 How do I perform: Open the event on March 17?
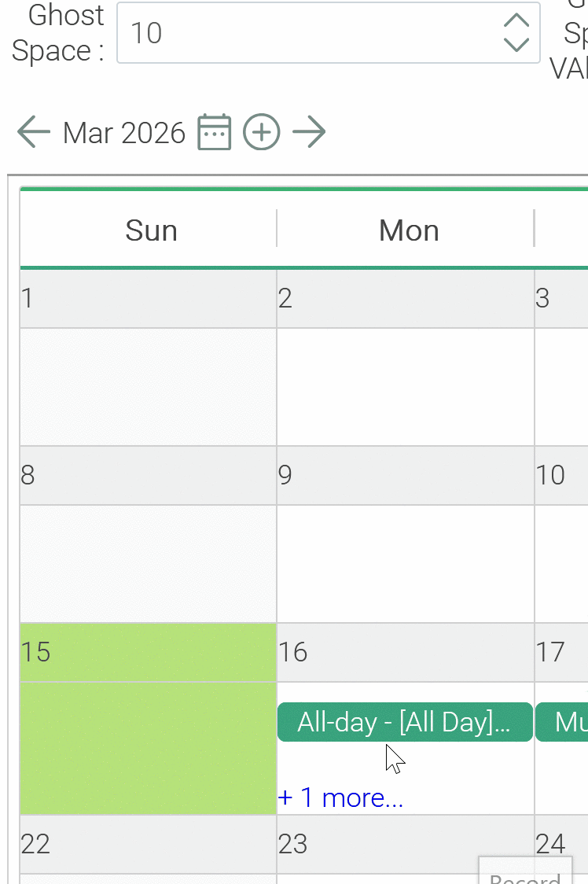coord(563,722)
